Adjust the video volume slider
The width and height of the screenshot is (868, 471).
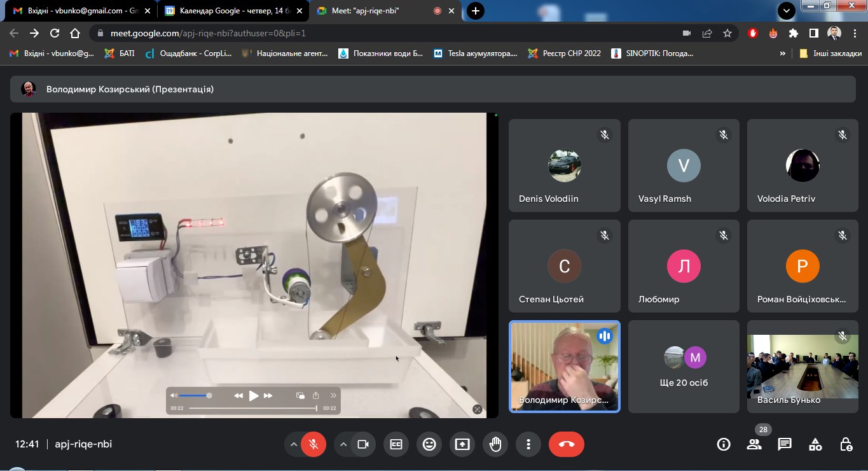(194, 396)
